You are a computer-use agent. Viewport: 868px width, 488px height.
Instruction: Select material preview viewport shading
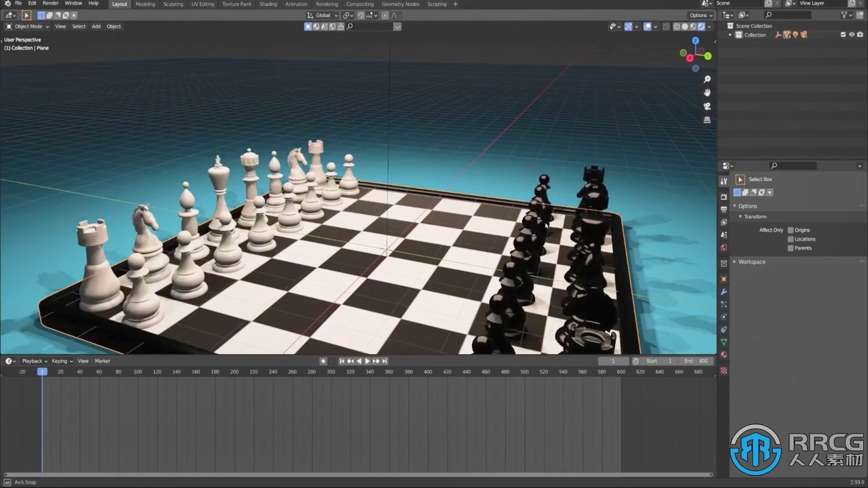point(692,26)
